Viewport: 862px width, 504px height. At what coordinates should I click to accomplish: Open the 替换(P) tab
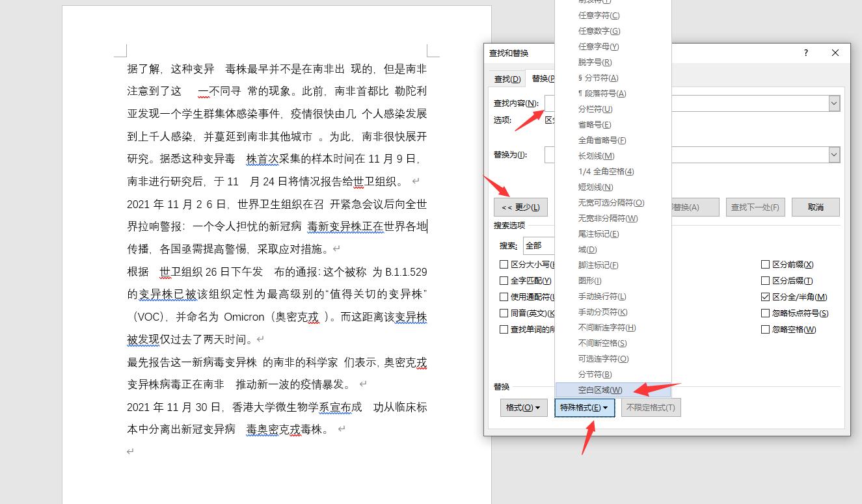542,79
